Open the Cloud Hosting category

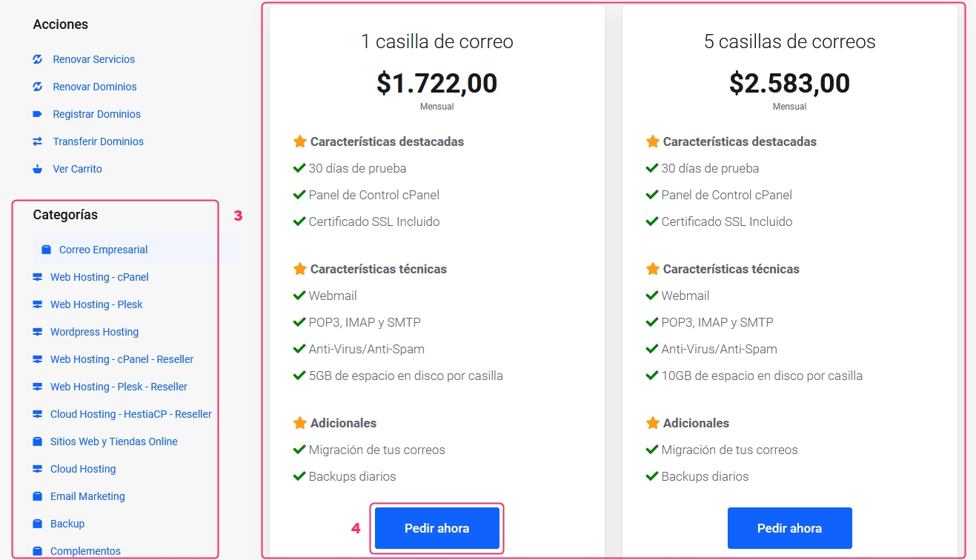pos(83,469)
